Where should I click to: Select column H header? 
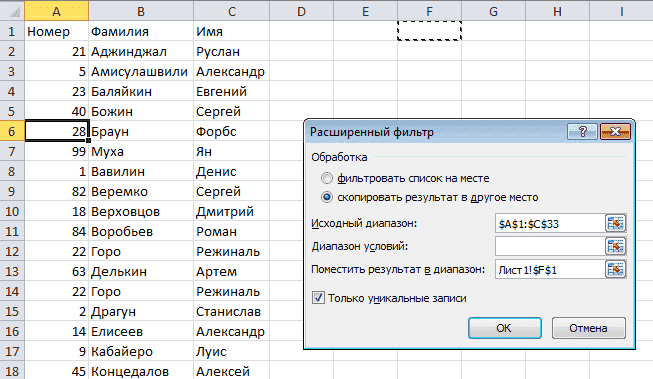(558, 11)
